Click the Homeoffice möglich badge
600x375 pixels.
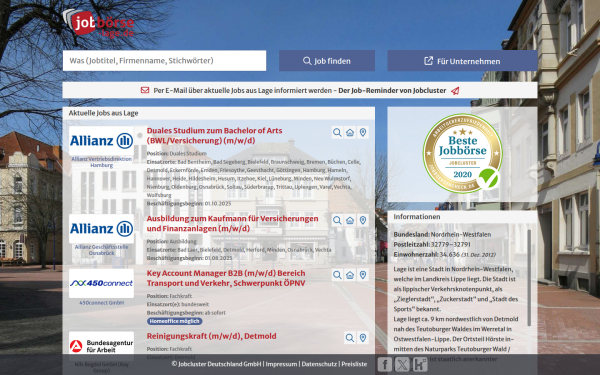[174, 321]
